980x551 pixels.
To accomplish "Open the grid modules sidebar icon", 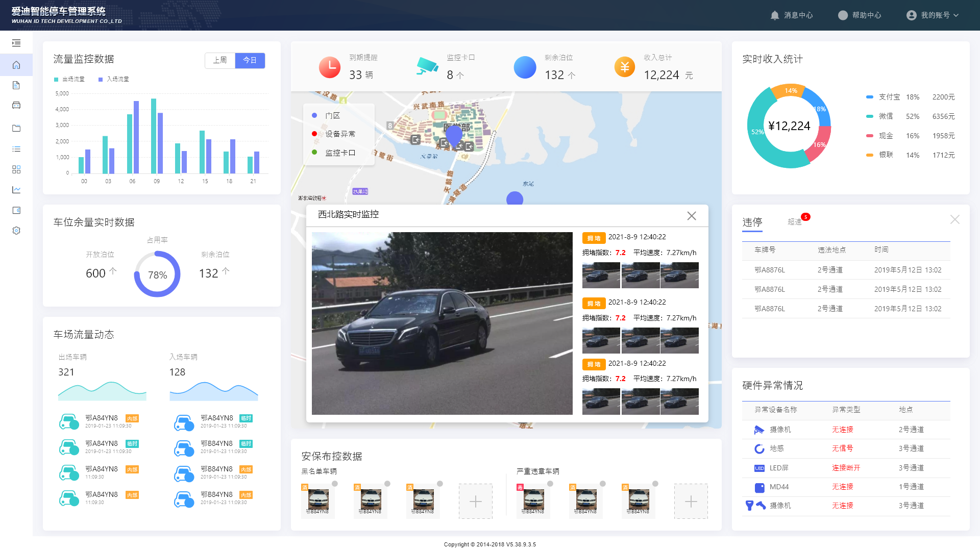I will 16,169.
